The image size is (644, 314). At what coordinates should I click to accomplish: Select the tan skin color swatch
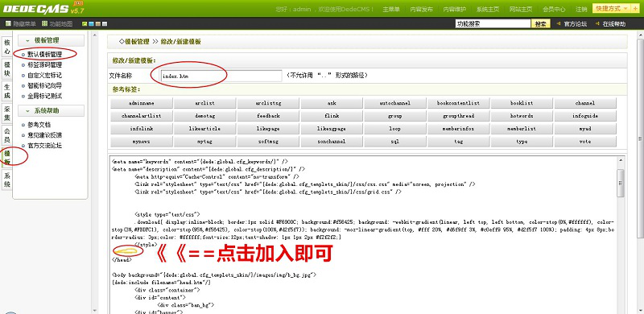click(97, 24)
